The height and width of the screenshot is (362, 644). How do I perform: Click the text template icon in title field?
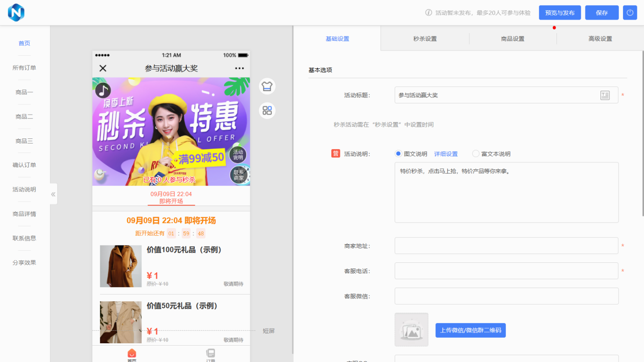point(605,95)
